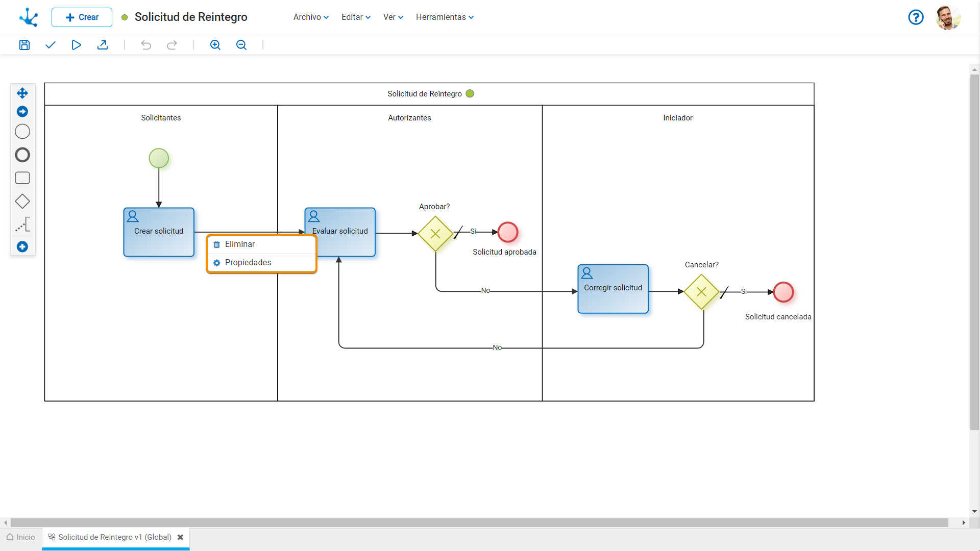Click the zoom out magnifier icon

(x=241, y=45)
